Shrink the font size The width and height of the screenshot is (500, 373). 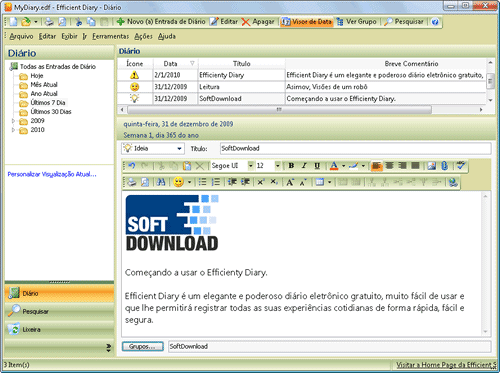(x=303, y=182)
